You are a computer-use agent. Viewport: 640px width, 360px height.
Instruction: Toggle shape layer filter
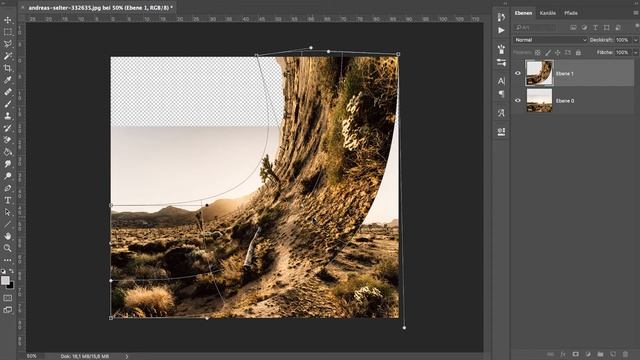[607, 27]
